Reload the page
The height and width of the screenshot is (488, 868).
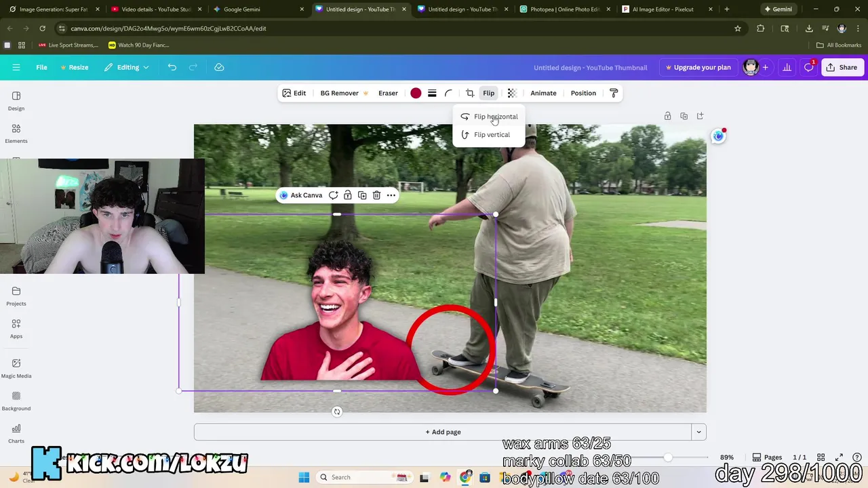coord(42,28)
